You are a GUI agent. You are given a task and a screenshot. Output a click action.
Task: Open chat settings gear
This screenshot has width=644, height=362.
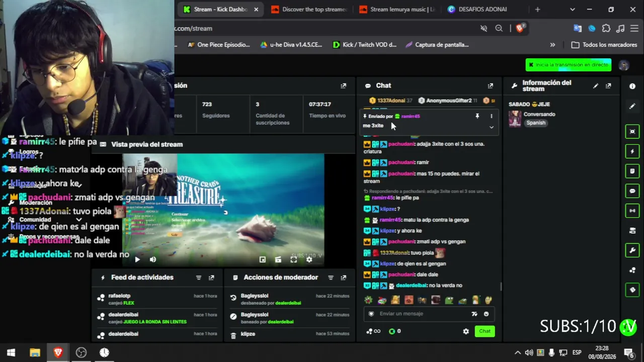(x=466, y=331)
